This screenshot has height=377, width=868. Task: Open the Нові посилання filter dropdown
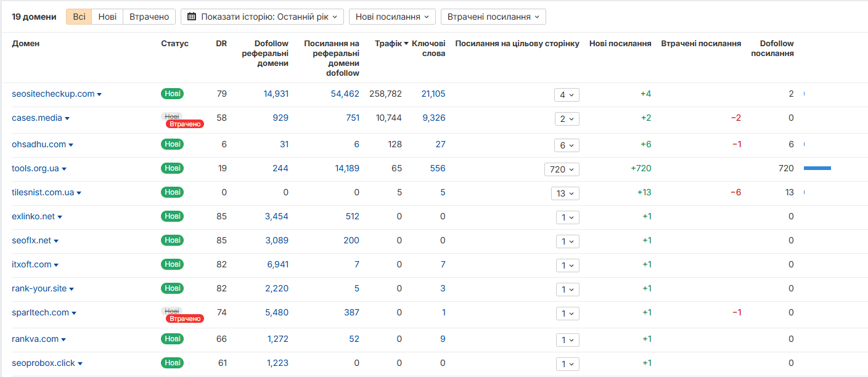pyautogui.click(x=392, y=17)
